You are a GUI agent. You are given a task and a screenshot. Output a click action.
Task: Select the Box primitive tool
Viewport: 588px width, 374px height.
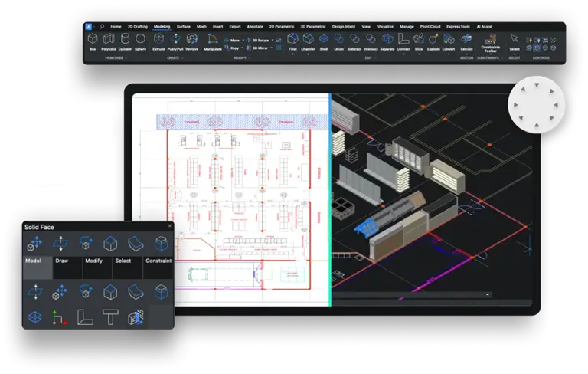93,41
